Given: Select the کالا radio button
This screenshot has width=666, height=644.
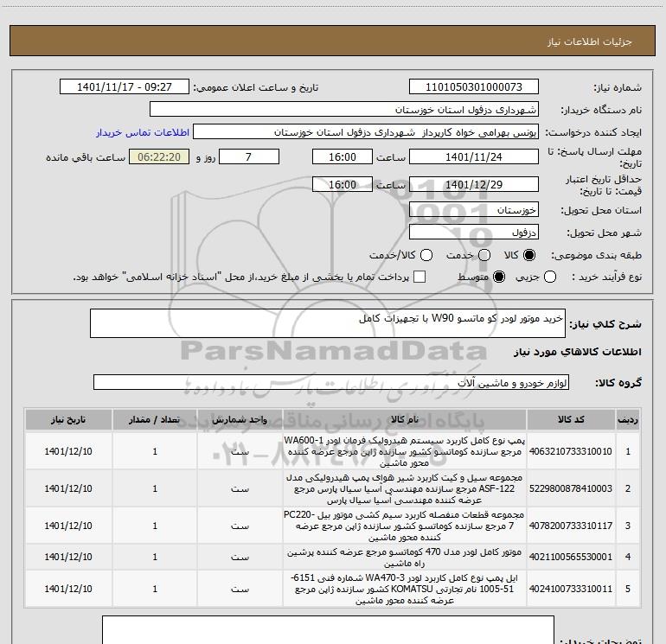Looking at the screenshot, I should 529,255.
